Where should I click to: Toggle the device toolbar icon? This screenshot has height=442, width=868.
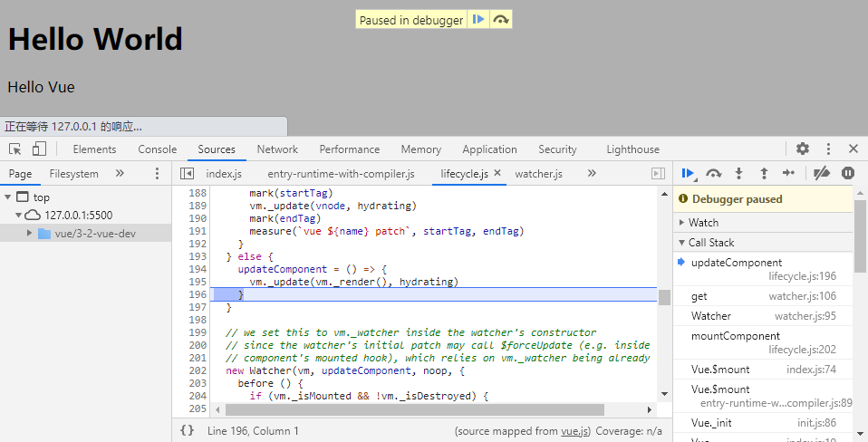point(39,149)
